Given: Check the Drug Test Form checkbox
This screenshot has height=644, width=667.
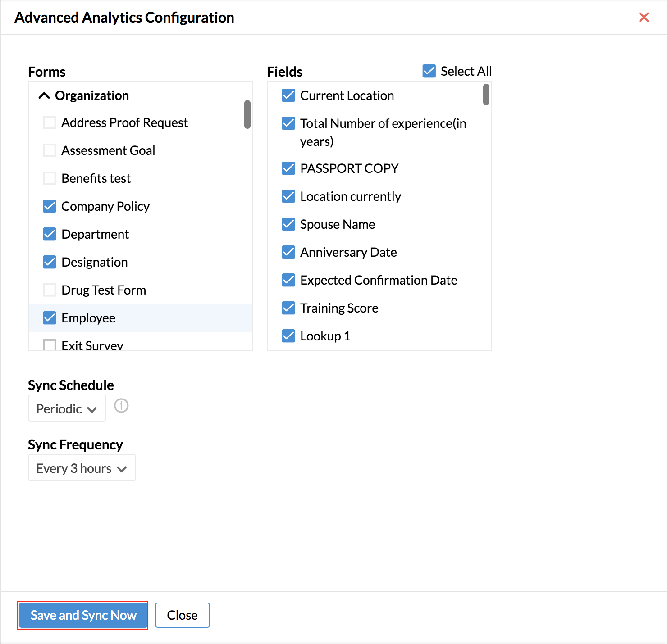Looking at the screenshot, I should [50, 290].
